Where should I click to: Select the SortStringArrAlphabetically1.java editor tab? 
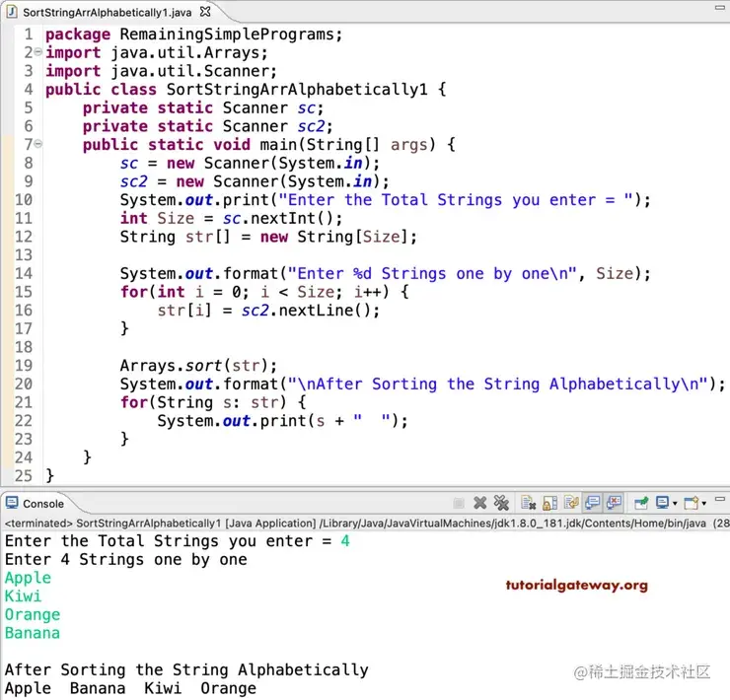pos(108,13)
